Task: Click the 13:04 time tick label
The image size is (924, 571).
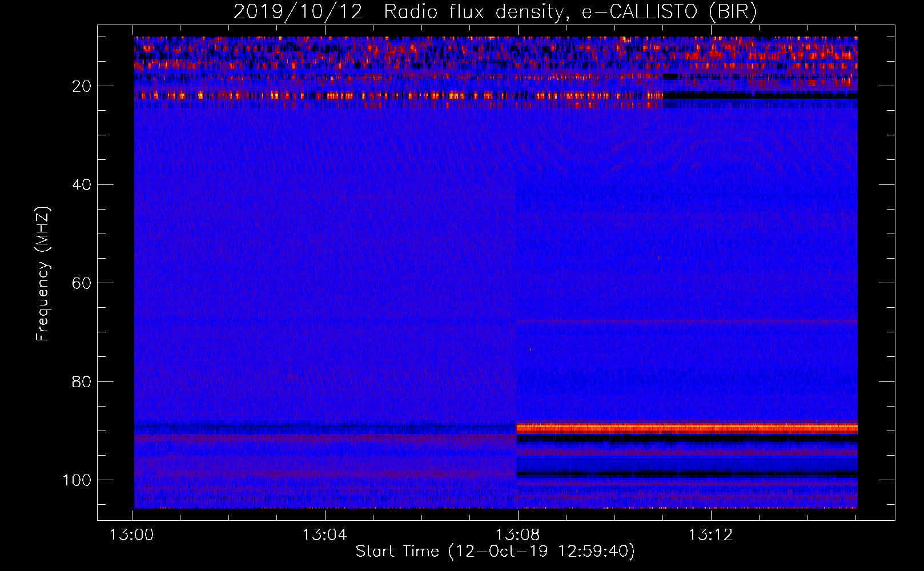Action: (325, 535)
